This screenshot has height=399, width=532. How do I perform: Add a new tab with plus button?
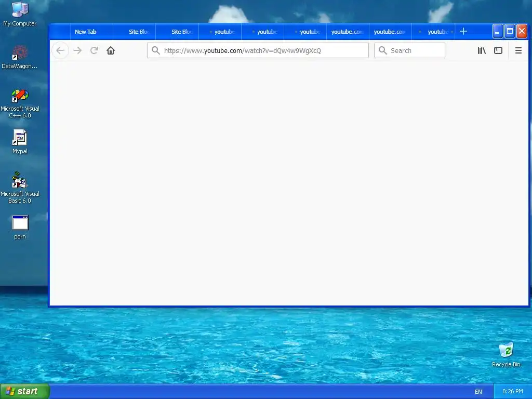coord(463,32)
